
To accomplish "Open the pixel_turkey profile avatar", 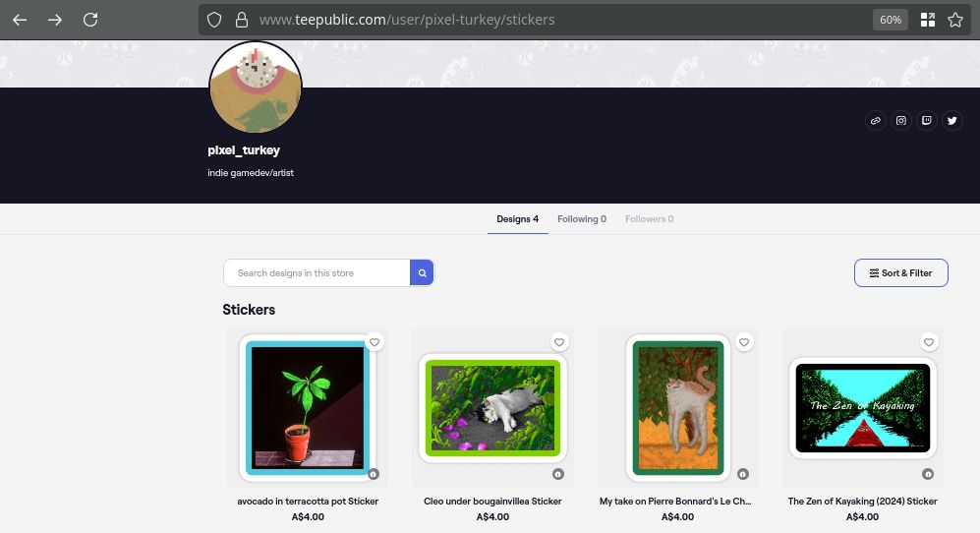I will [x=255, y=87].
